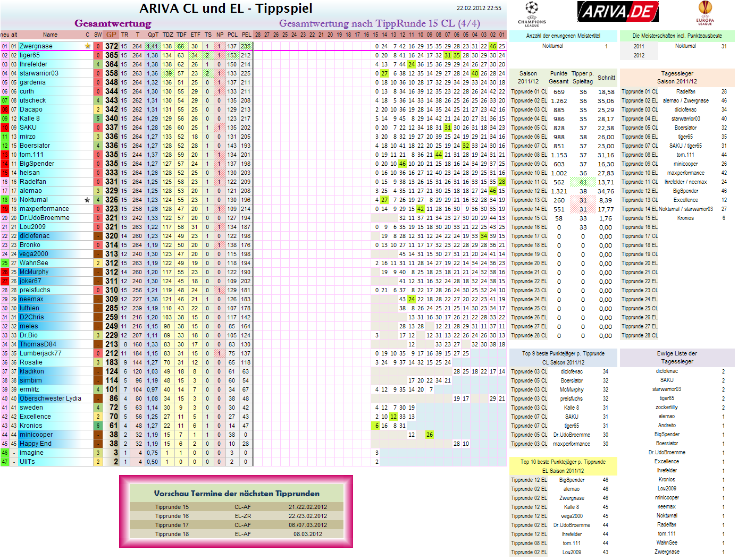Click 'Top 10 beste Punktejäger' EL header

point(563,466)
